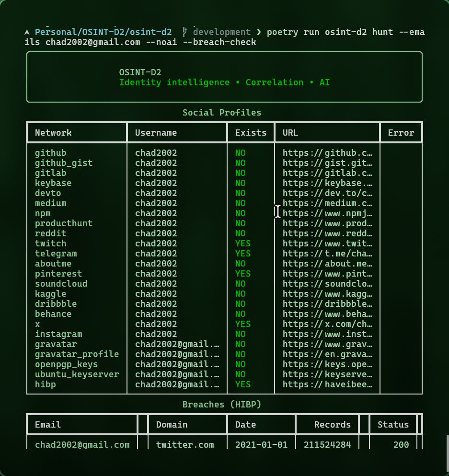Select the 'github' network name

pyautogui.click(x=50, y=153)
